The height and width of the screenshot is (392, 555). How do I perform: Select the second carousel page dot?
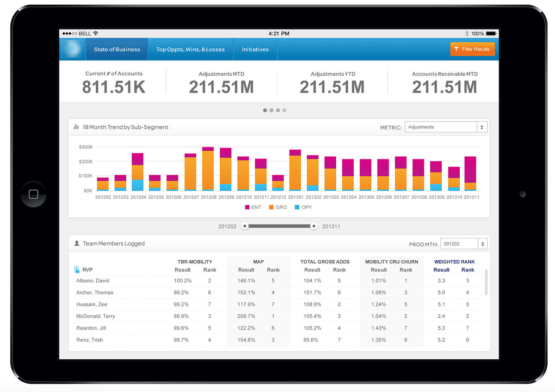click(x=271, y=110)
